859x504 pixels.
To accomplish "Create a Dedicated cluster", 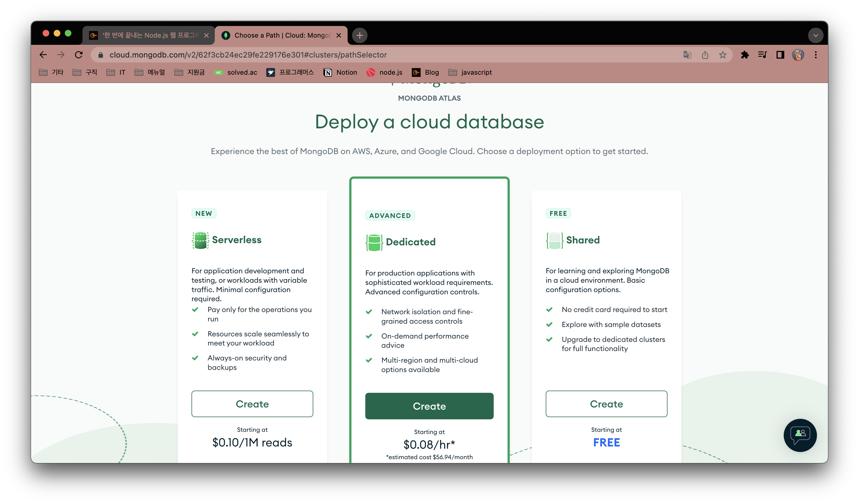I will coord(429,406).
